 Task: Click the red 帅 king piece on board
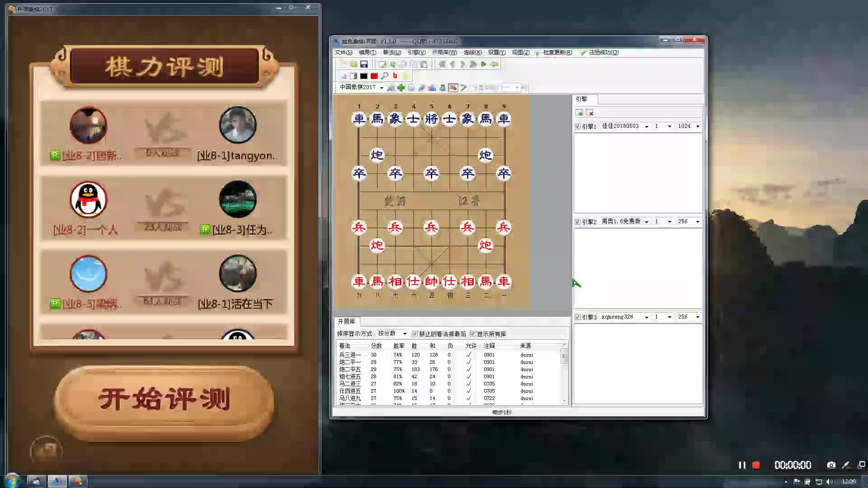click(431, 282)
